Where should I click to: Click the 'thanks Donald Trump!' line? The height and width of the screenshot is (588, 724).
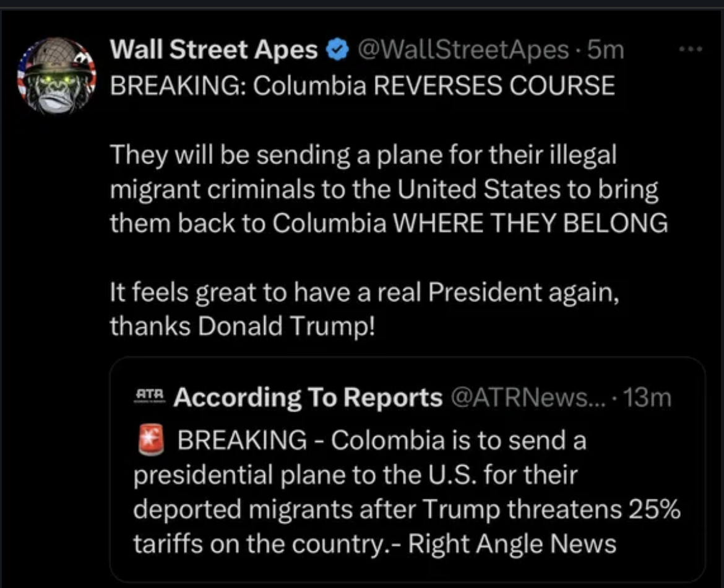tap(243, 326)
